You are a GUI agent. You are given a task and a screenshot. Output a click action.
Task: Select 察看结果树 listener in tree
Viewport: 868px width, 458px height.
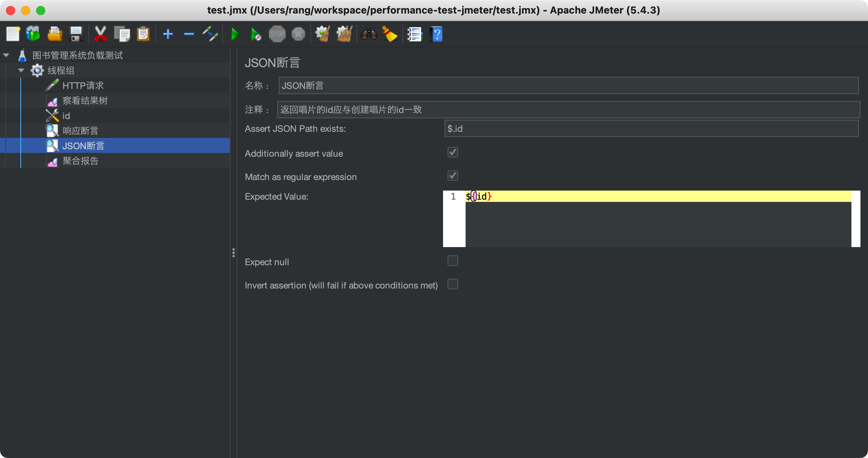click(x=85, y=101)
